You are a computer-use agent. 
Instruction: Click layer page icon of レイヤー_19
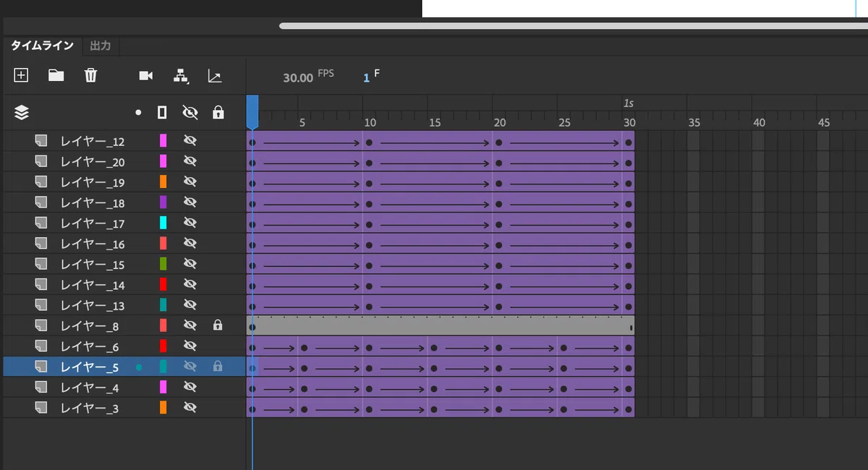[41, 181]
